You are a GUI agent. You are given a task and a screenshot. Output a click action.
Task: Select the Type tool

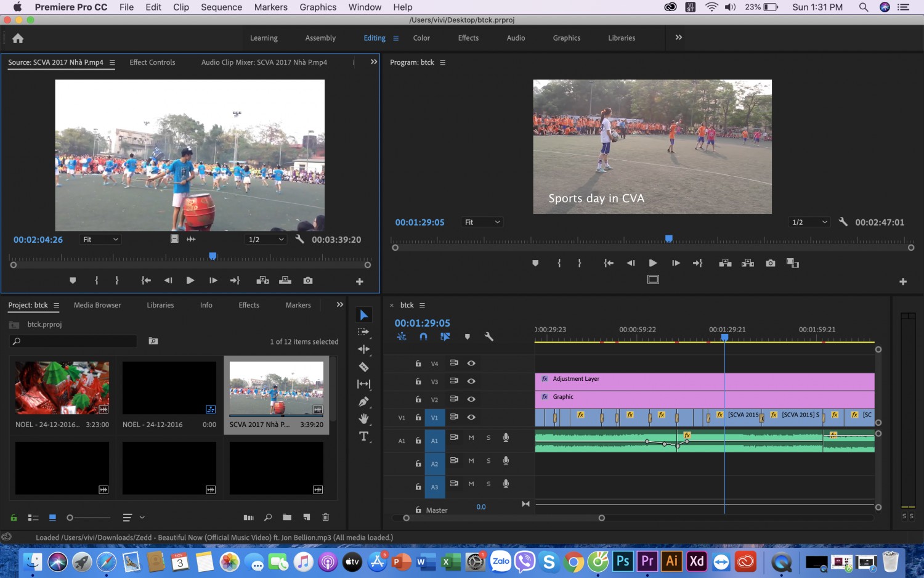(x=364, y=436)
